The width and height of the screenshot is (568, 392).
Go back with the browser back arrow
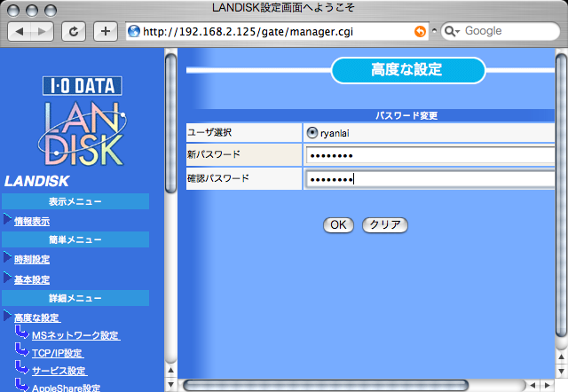(20, 32)
